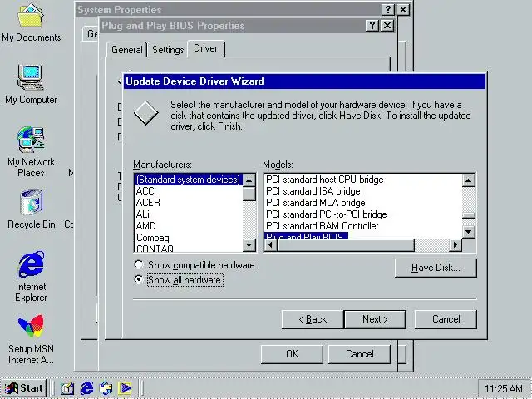532x399 pixels.
Task: Select (Standard system devices) manufacturer
Action: pyautogui.click(x=188, y=180)
